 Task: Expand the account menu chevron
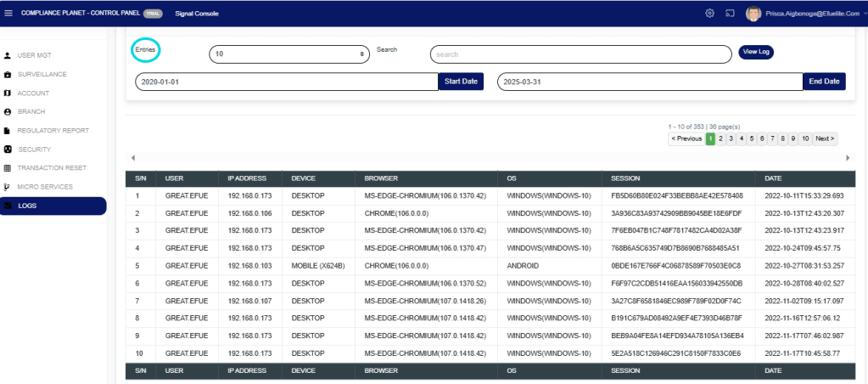[x=864, y=14]
